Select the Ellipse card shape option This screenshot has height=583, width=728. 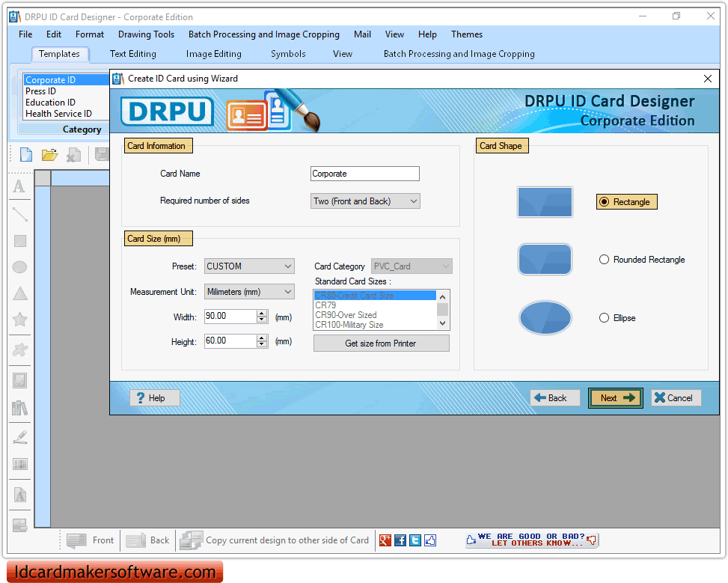pos(604,317)
